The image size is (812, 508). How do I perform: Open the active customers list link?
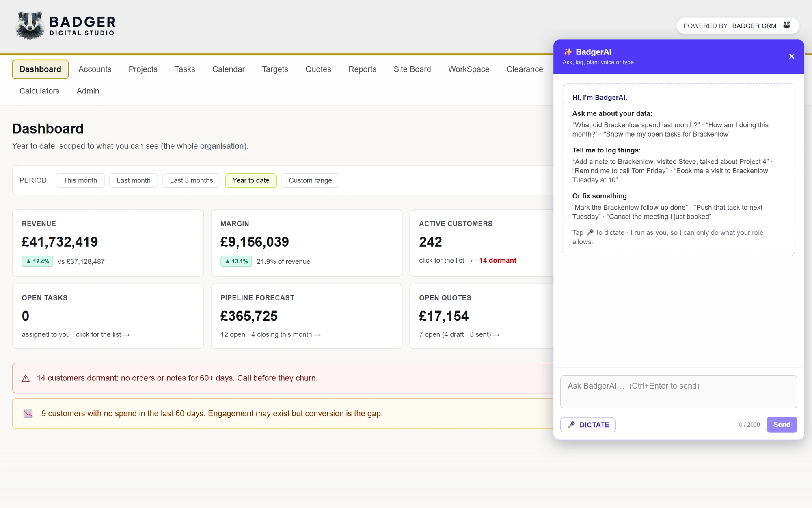[x=446, y=261]
